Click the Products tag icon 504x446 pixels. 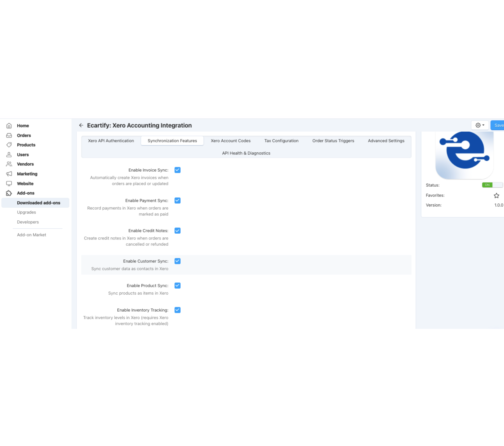point(9,145)
